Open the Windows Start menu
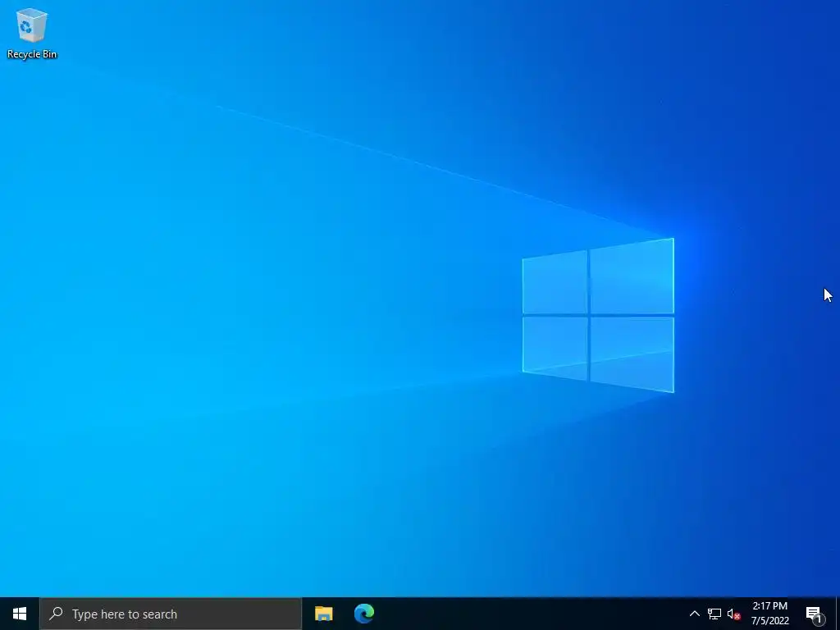 coord(20,614)
